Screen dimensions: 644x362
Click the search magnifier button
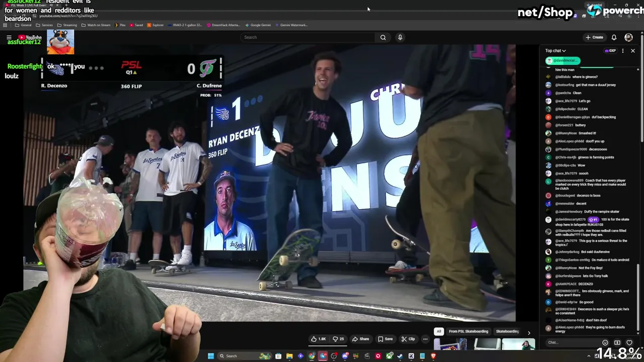coord(383,37)
